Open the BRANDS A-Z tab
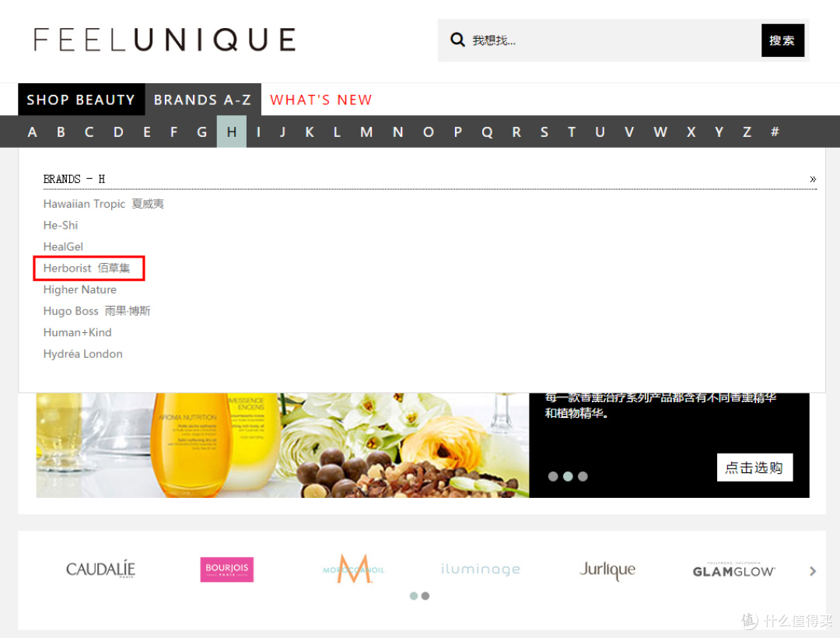The width and height of the screenshot is (840, 638). click(202, 100)
